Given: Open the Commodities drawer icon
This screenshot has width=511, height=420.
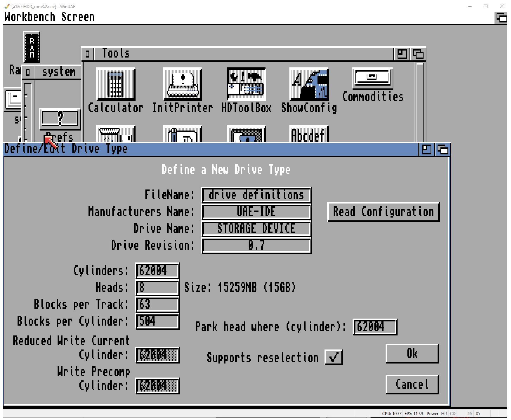Looking at the screenshot, I should point(372,78).
